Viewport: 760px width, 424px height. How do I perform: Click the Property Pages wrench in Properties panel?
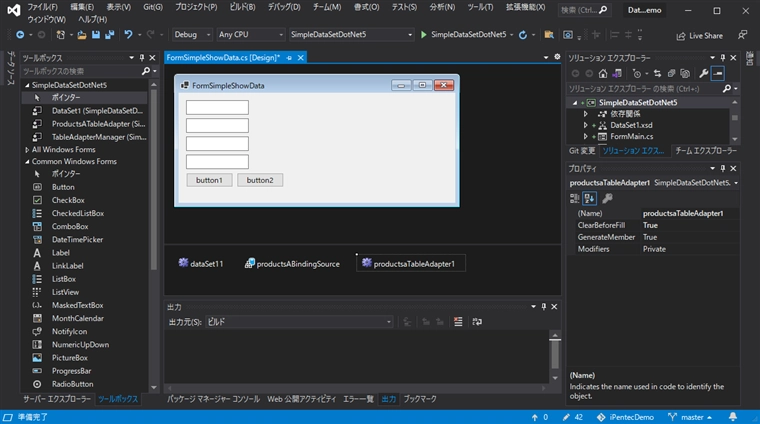[x=607, y=198]
